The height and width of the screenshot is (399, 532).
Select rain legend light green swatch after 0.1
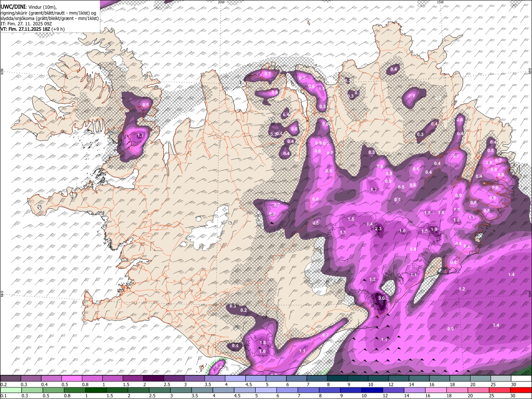(11, 390)
